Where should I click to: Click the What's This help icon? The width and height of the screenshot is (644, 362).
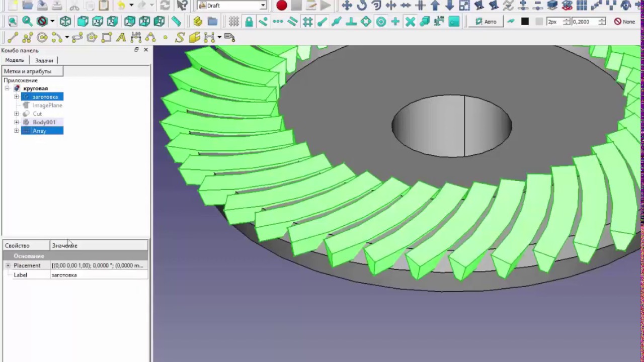[182, 6]
